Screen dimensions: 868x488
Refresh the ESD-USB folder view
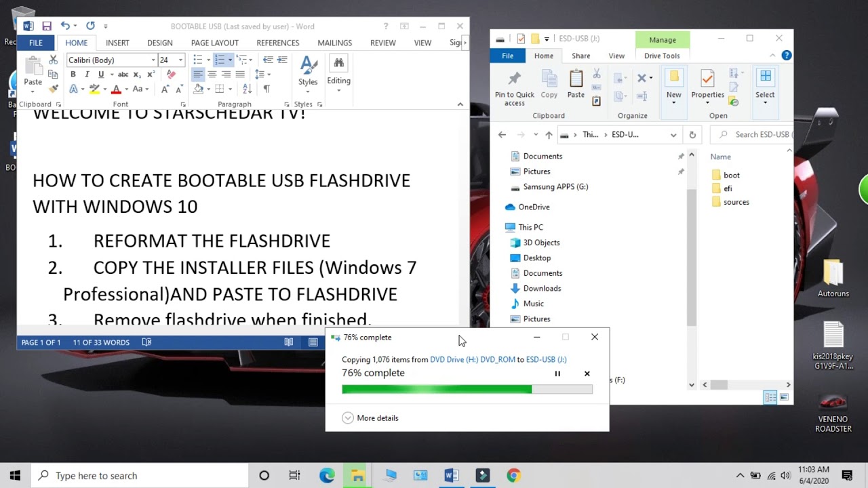tap(692, 135)
